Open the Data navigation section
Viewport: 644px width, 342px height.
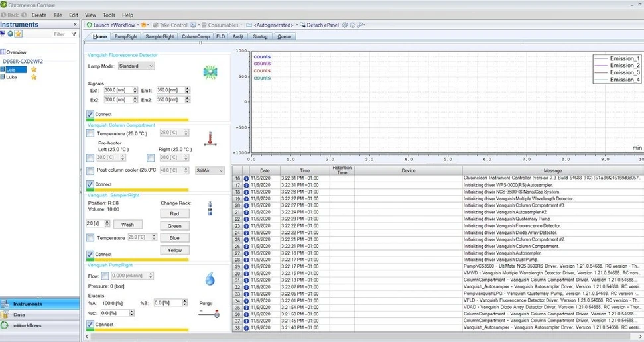pyautogui.click(x=40, y=314)
